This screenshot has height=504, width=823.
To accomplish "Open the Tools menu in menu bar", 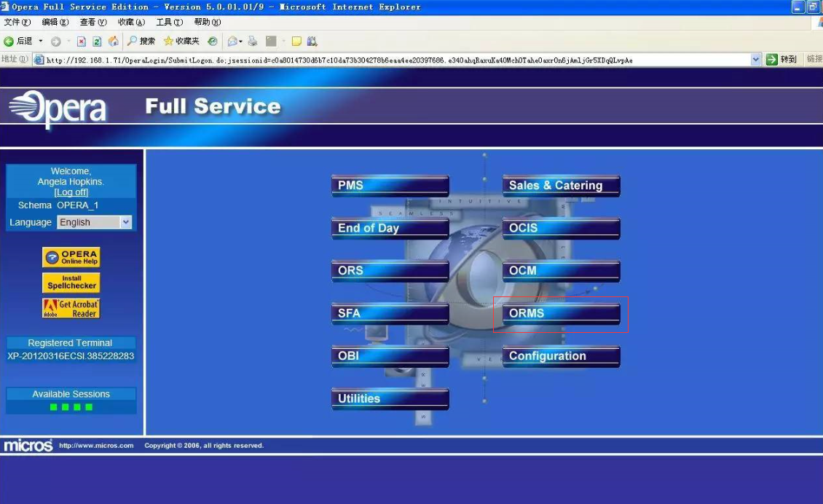I will (169, 23).
